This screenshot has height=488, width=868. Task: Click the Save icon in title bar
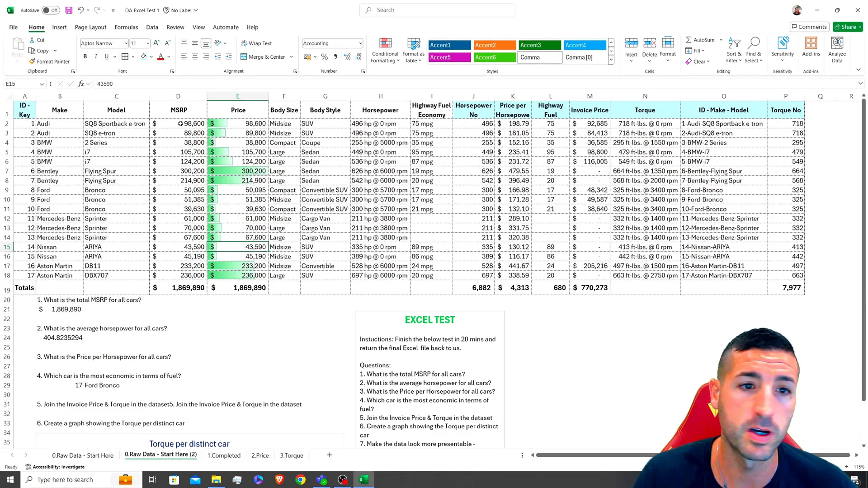(x=69, y=10)
